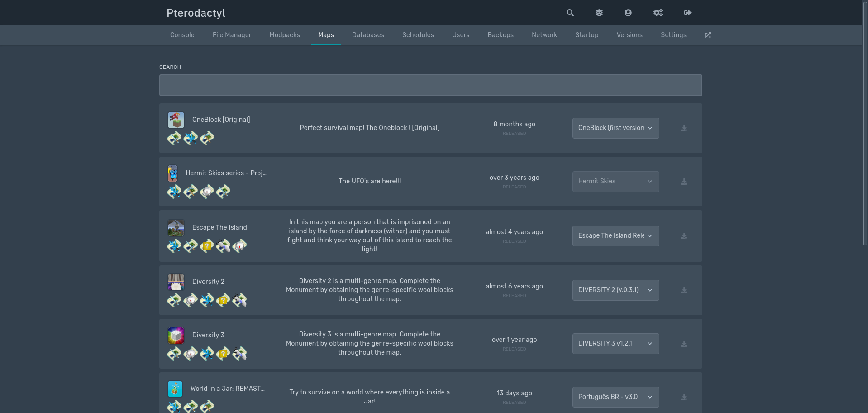Open the Português BR - v3.0 dropdown

[615, 397]
